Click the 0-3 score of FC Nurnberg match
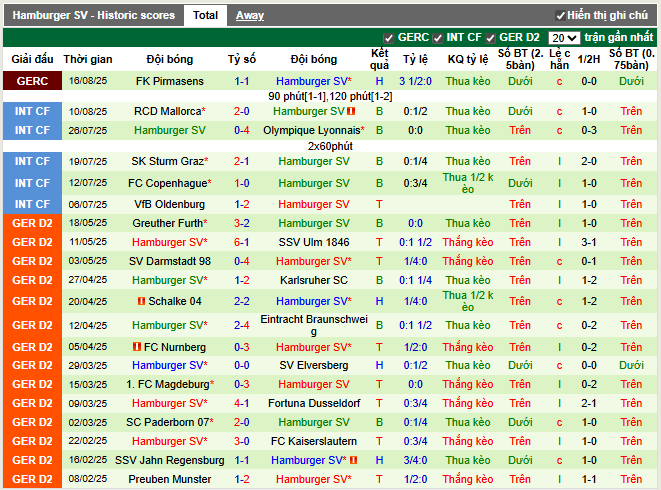This screenshot has height=490, width=661. point(242,347)
